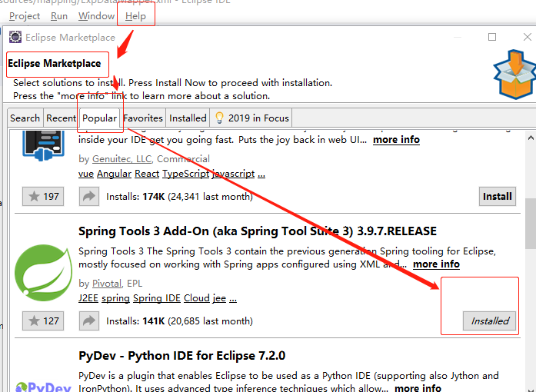
Task: Click the Spring Tools green leaf logo
Action: coord(43,273)
